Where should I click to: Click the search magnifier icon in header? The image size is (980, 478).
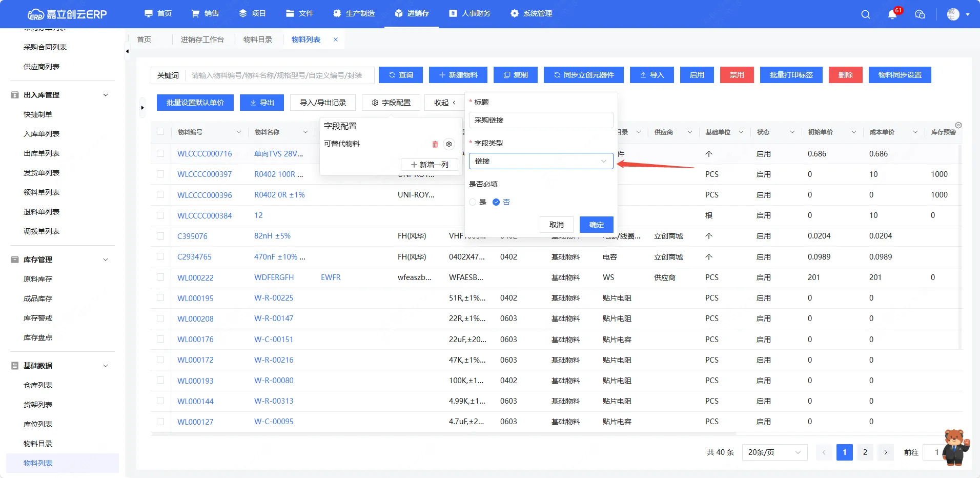click(865, 14)
